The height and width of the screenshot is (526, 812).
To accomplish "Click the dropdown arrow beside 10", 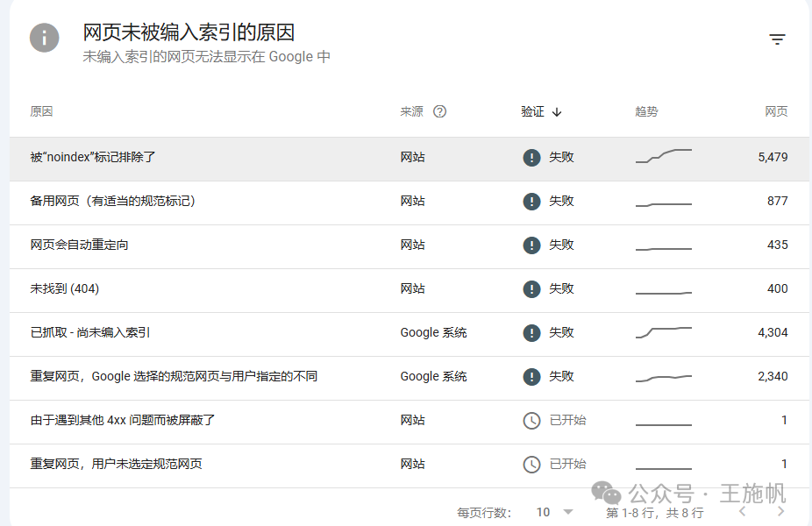I will point(568,512).
